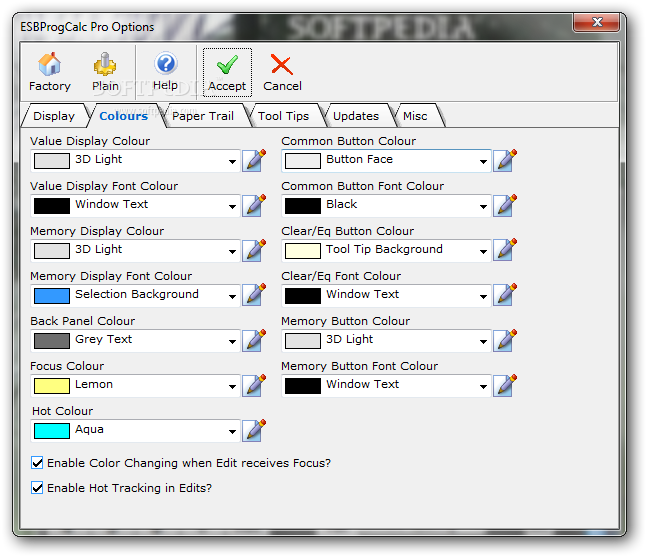Toggle Enable Color Changing when Edit receives Focus
This screenshot has height=557, width=647.
pos(37,463)
